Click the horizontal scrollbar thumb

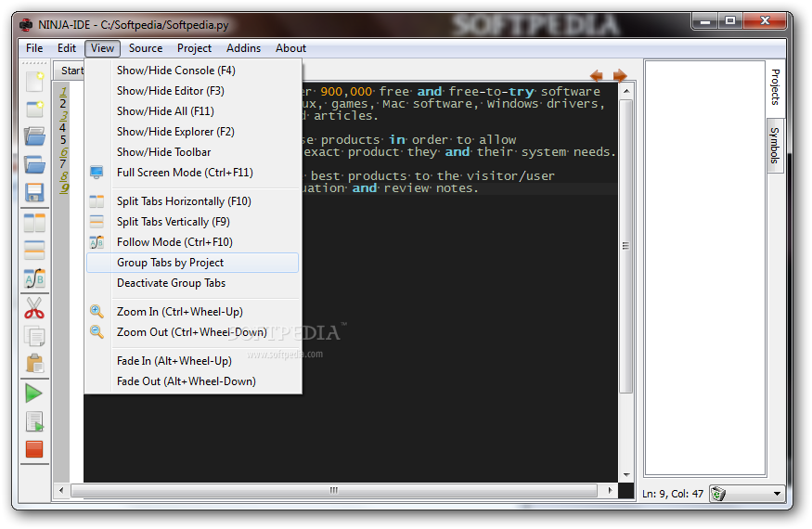(334, 490)
